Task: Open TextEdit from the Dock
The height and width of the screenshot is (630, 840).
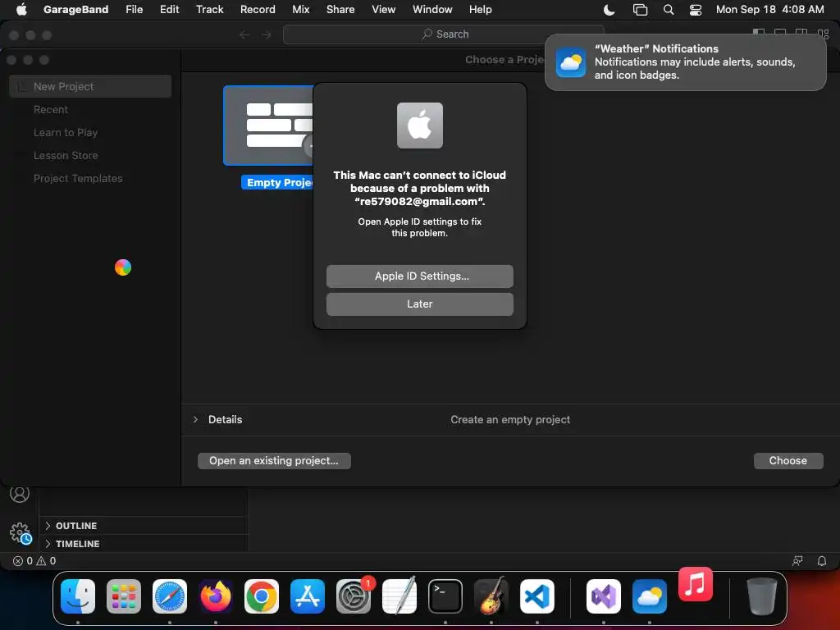Action: point(399,596)
